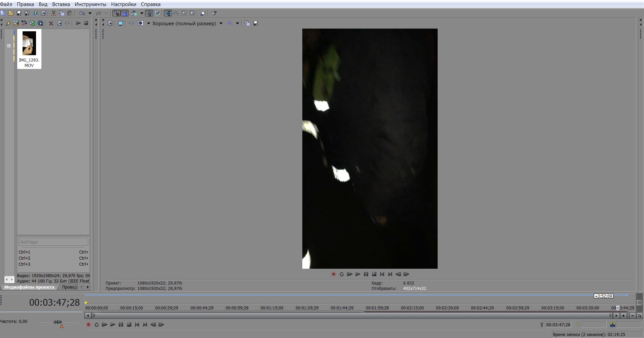
Task: Select the Zoom Edit magnifier tool
Action: pos(192,13)
